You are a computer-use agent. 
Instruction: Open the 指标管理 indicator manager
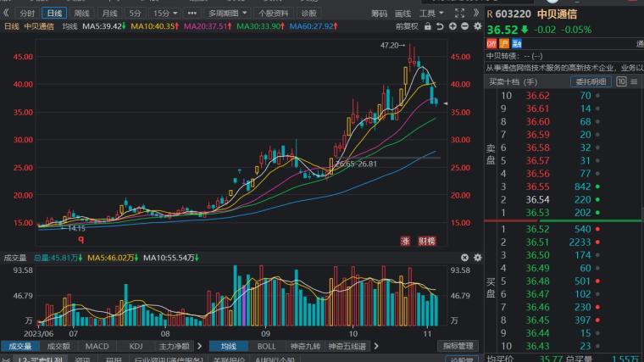(x=458, y=347)
